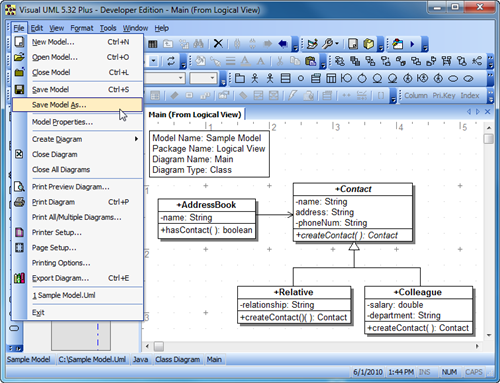
Task: Expand the Create Diagram submenu arrow
Action: 136,139
